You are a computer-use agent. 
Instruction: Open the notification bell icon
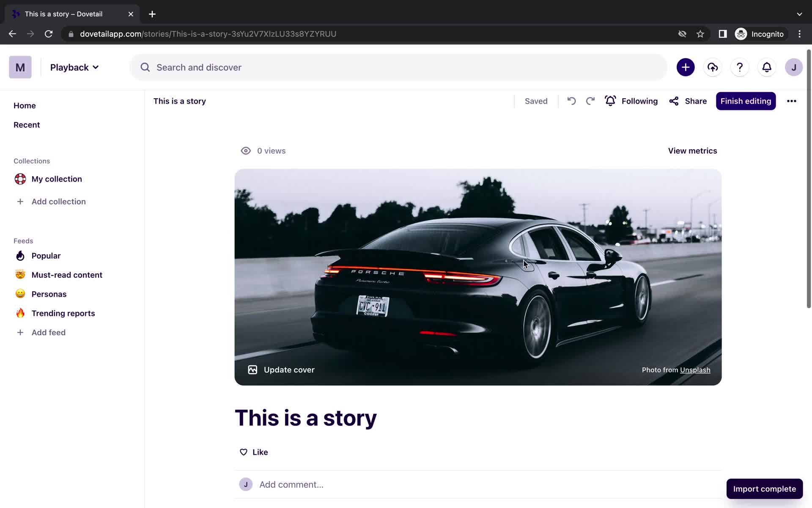click(766, 67)
